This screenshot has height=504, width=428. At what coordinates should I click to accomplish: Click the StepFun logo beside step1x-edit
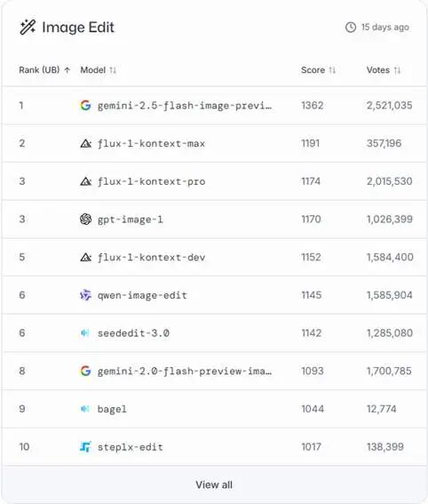click(x=85, y=447)
